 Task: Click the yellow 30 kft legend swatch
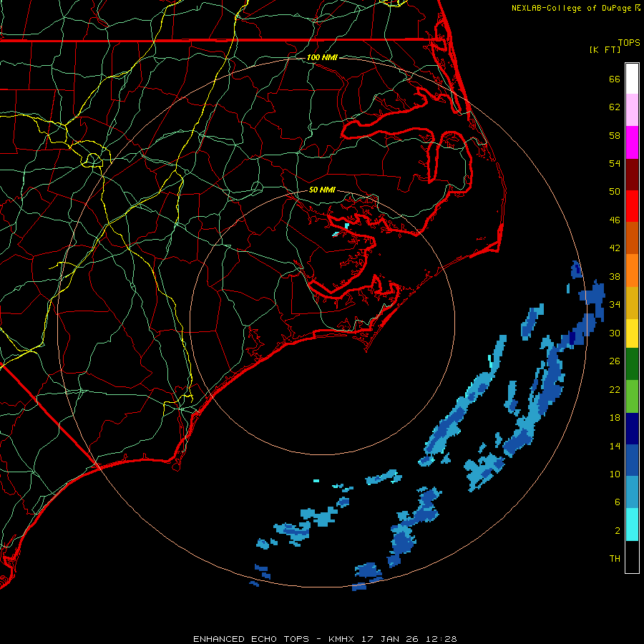click(632, 333)
